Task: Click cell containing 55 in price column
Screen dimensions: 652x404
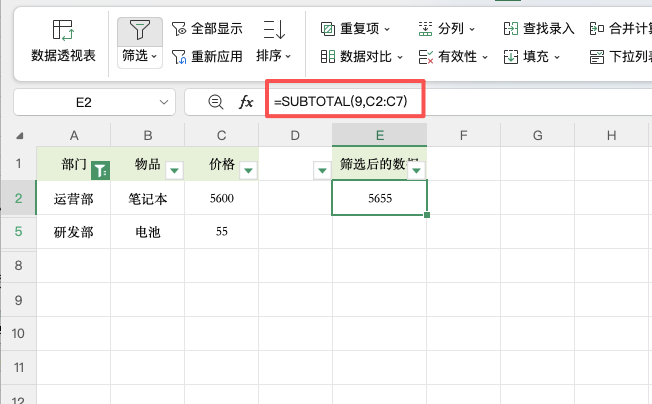Action: coord(221,232)
